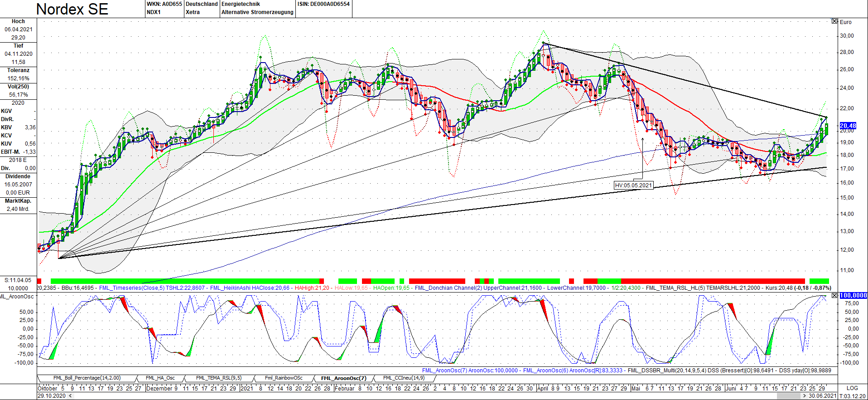This screenshot has width=868, height=400.
Task: Select the KUV ratio row
Action: 18,144
